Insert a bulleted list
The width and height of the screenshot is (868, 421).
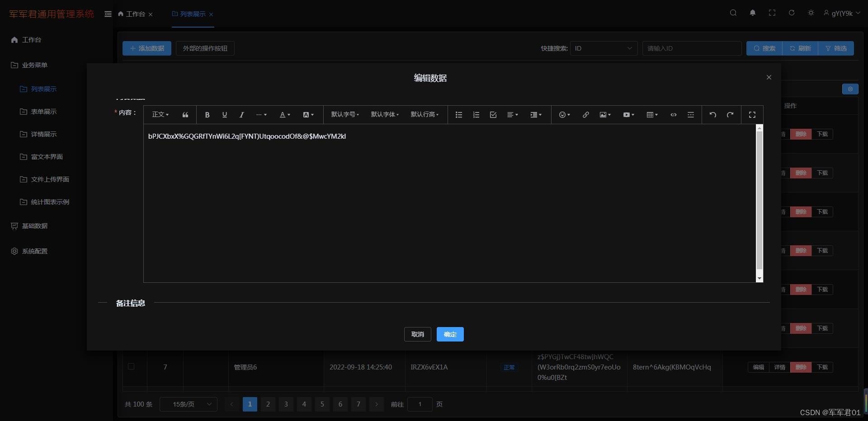[x=458, y=115]
